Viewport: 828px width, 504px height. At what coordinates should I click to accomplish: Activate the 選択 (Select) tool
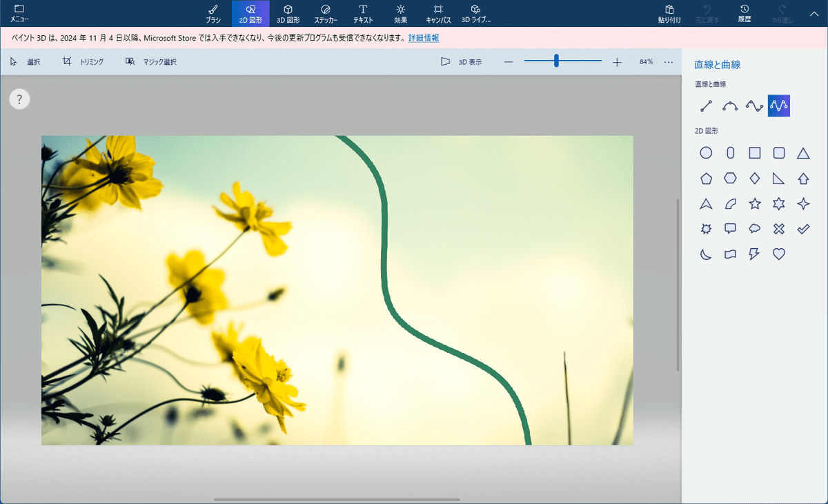pos(26,62)
